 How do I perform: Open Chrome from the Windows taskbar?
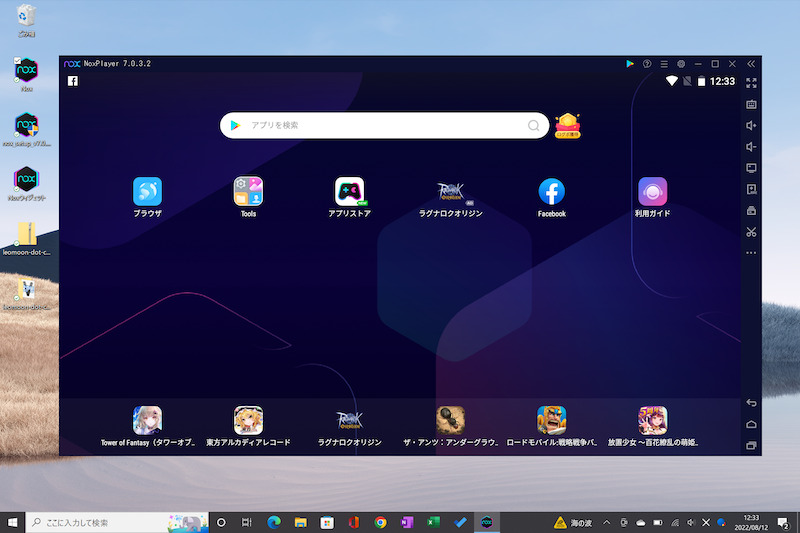(380, 522)
